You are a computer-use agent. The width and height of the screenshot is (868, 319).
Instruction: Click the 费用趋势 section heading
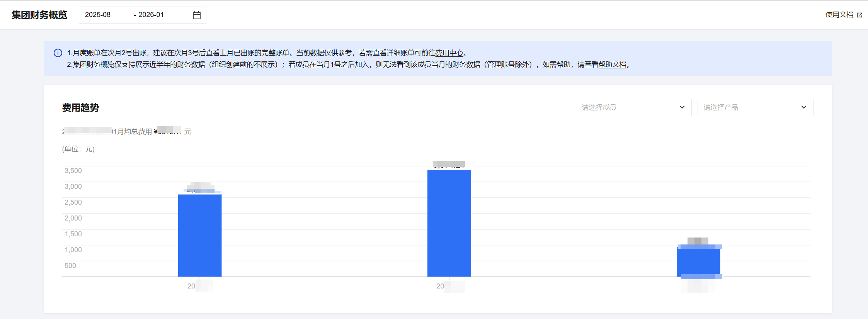(x=80, y=108)
